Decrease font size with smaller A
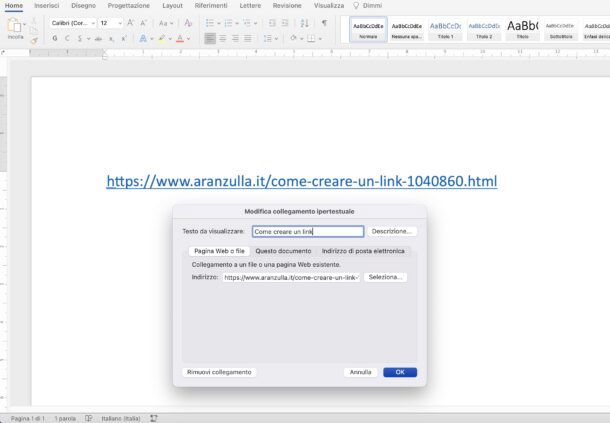610x423 pixels. (x=144, y=23)
